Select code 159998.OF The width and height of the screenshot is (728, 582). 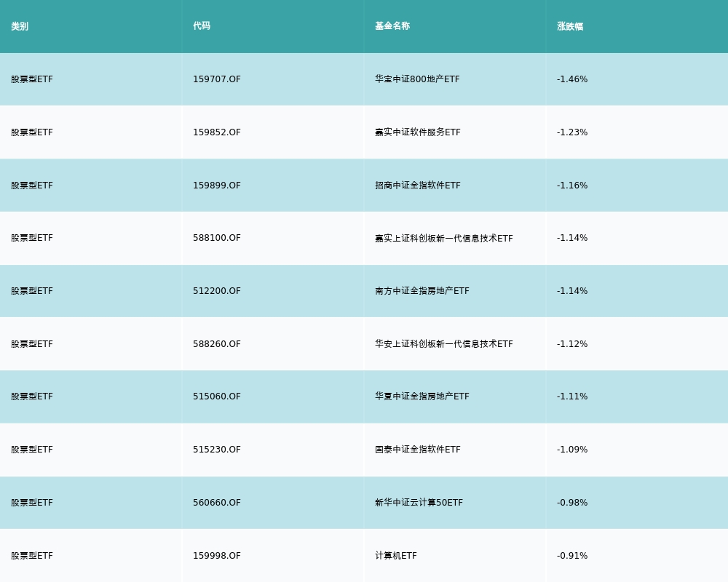217,556
